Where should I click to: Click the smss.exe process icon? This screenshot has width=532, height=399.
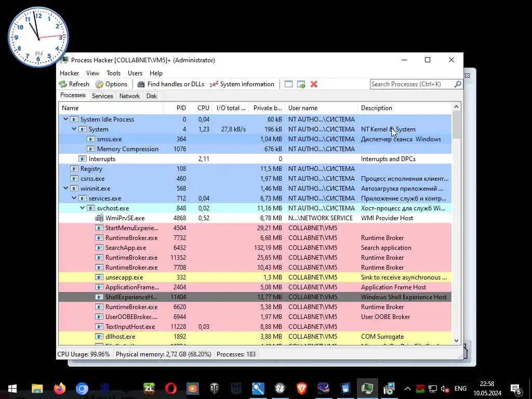(91, 139)
